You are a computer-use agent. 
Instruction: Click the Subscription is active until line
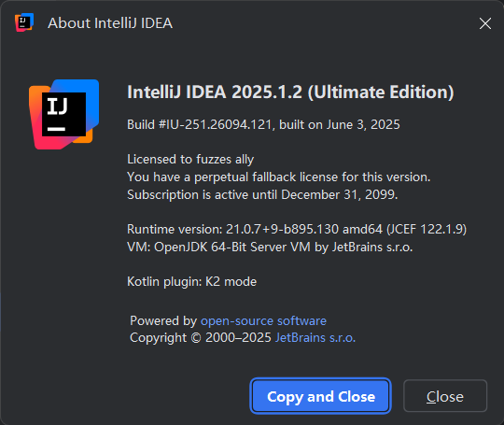(x=262, y=194)
